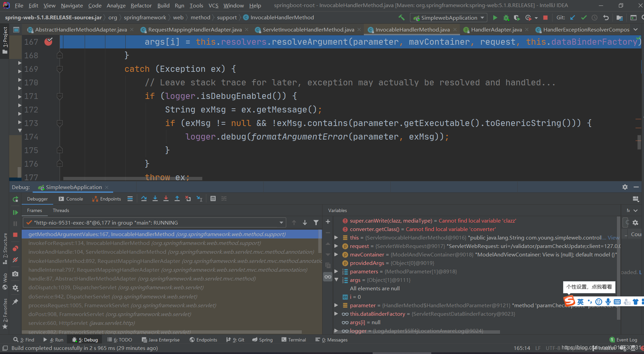Open the Terminal tool window
Screen dimensions: 644x354
293,340
